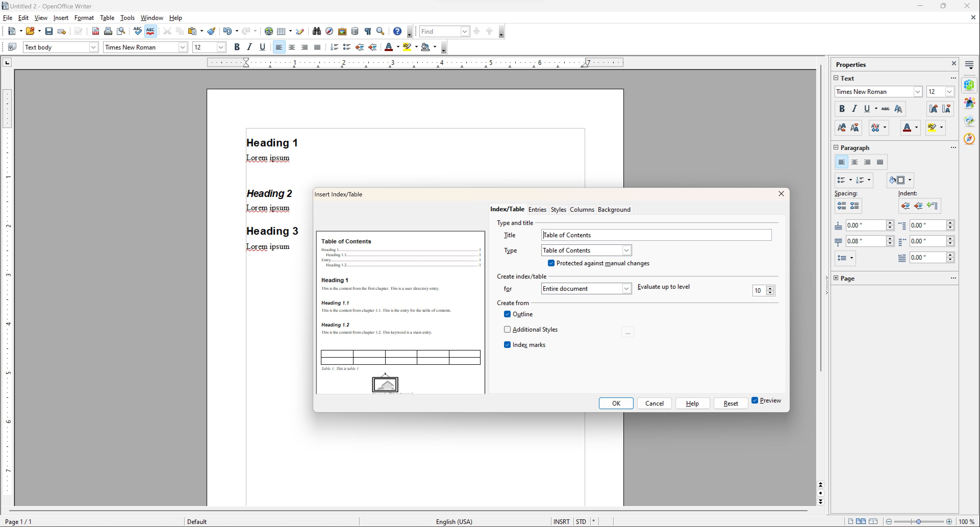Viewport: 980px width, 527px height.
Task: Activate the Print Preview tool
Action: (x=121, y=31)
